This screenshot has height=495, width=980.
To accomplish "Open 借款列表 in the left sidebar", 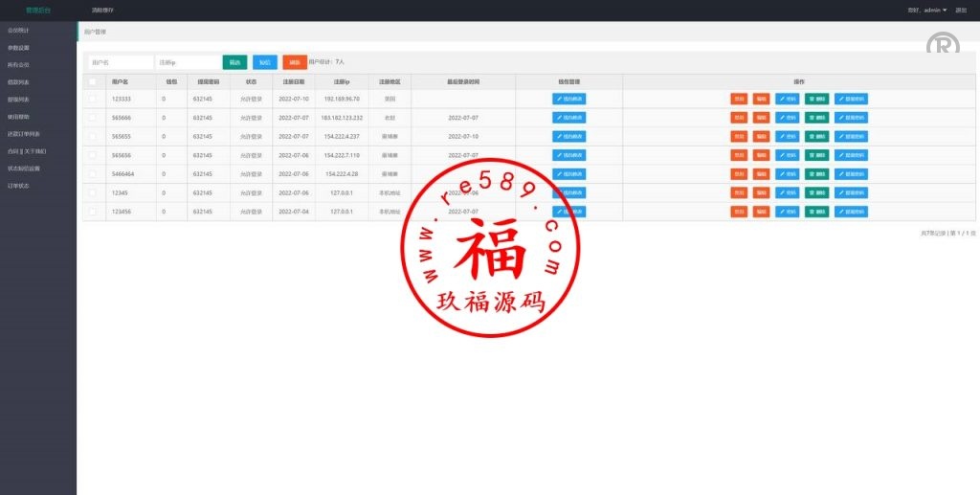I will (18, 81).
